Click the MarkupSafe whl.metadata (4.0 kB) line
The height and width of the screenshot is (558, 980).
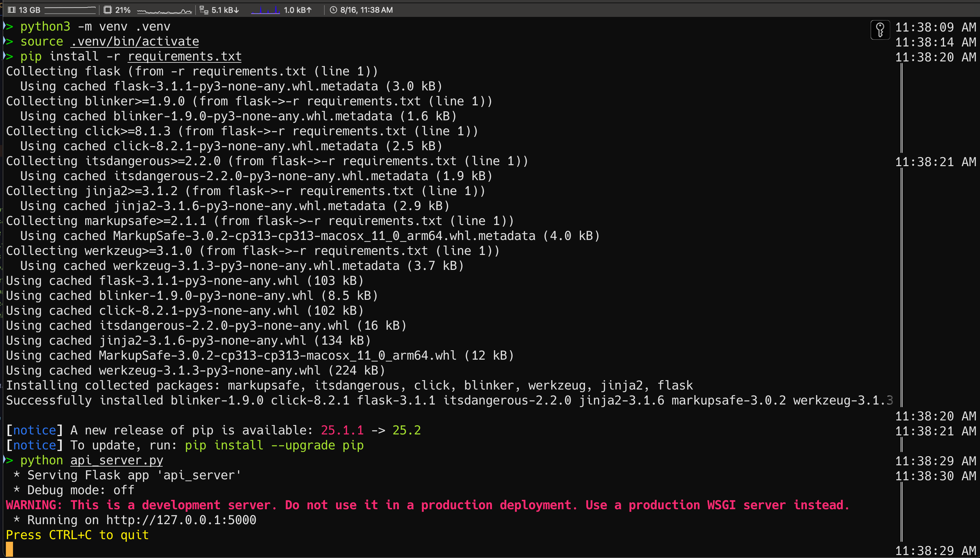tap(310, 236)
